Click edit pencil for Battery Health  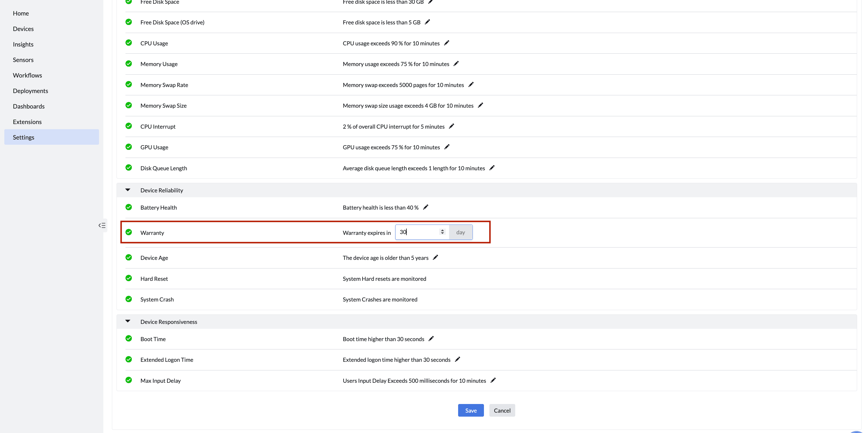coord(426,207)
